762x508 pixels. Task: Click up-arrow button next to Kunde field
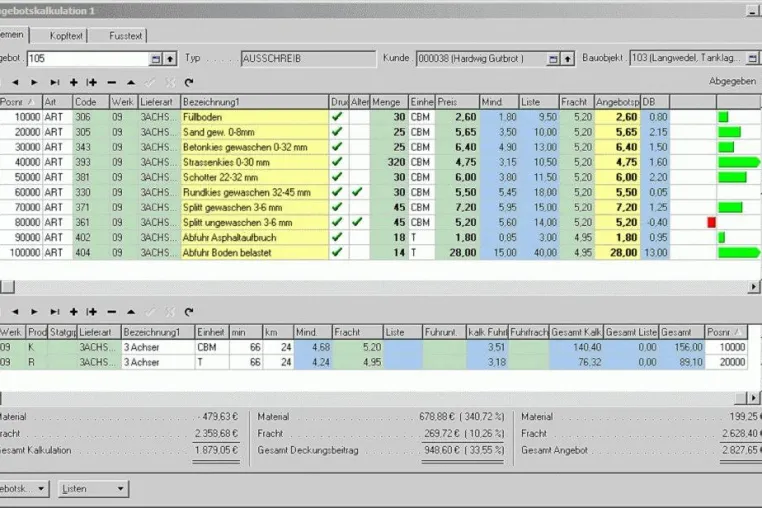tap(567, 59)
